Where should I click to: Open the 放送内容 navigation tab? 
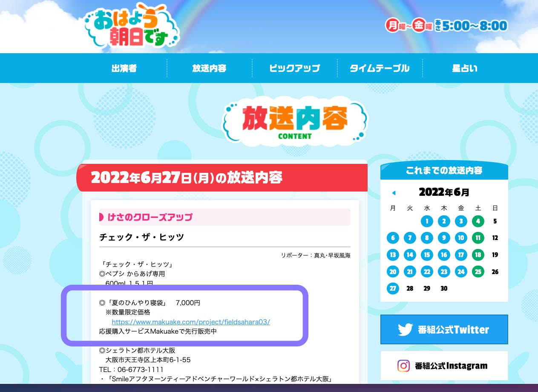pos(209,68)
